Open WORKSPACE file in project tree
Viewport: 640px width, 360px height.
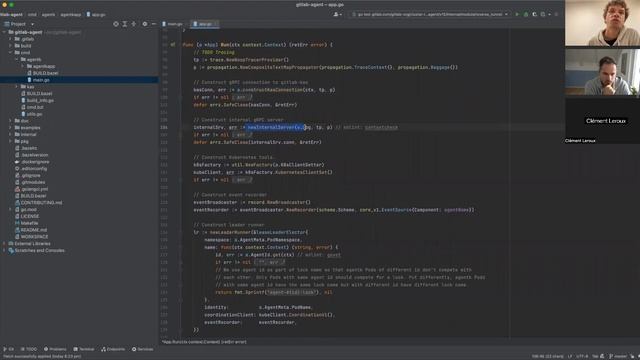(x=34, y=237)
